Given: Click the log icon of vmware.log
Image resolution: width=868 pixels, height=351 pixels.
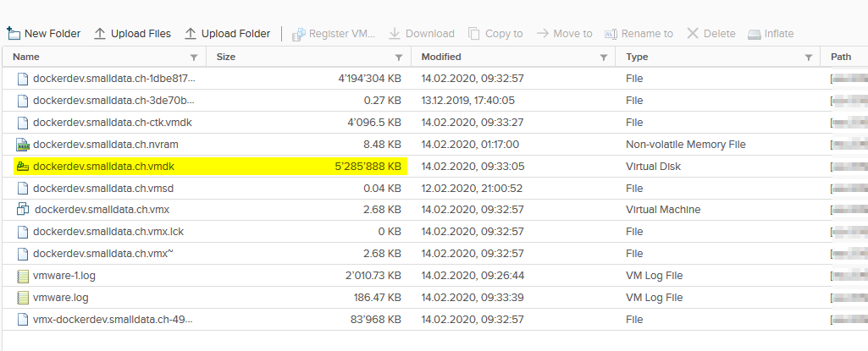Looking at the screenshot, I should (22, 298).
